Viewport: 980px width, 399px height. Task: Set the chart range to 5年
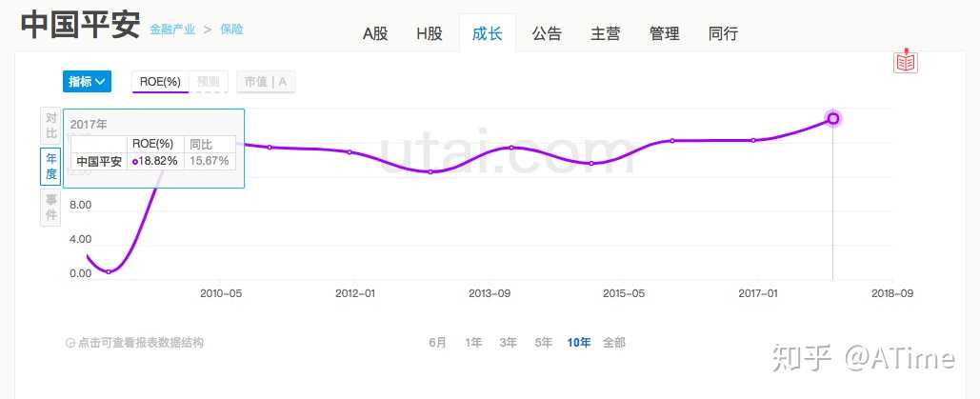(x=543, y=343)
